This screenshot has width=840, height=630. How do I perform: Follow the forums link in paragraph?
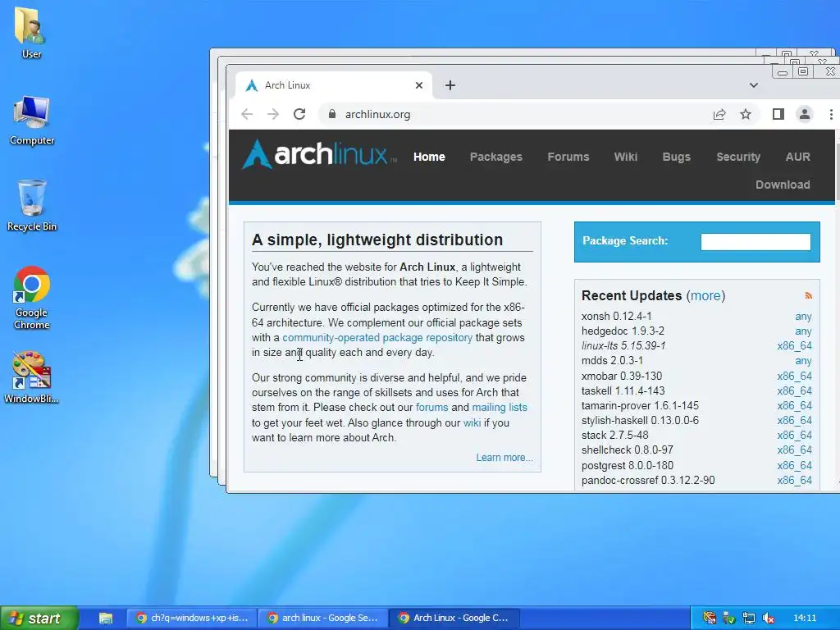[431, 407]
